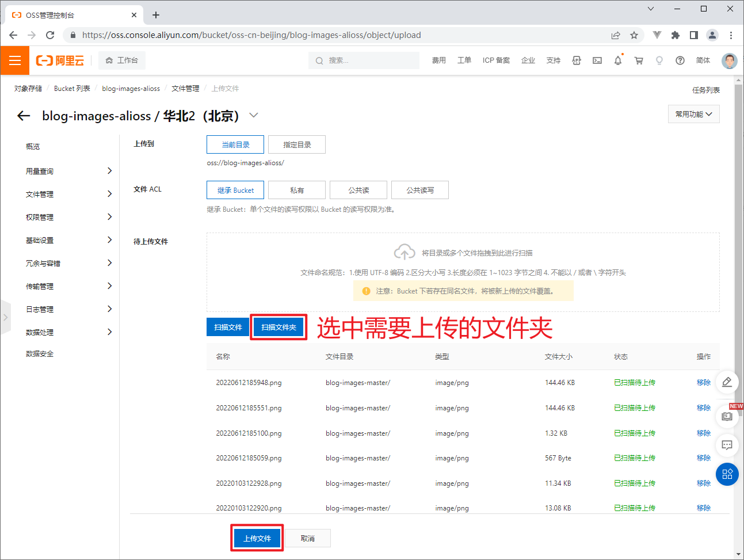Remove 20220612185100.png from upload list

(704, 433)
